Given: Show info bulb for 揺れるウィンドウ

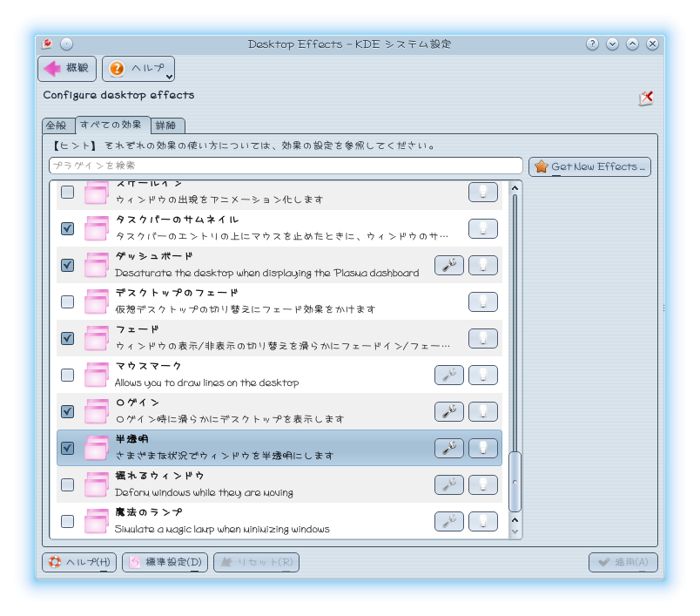Looking at the screenshot, I should (x=483, y=484).
